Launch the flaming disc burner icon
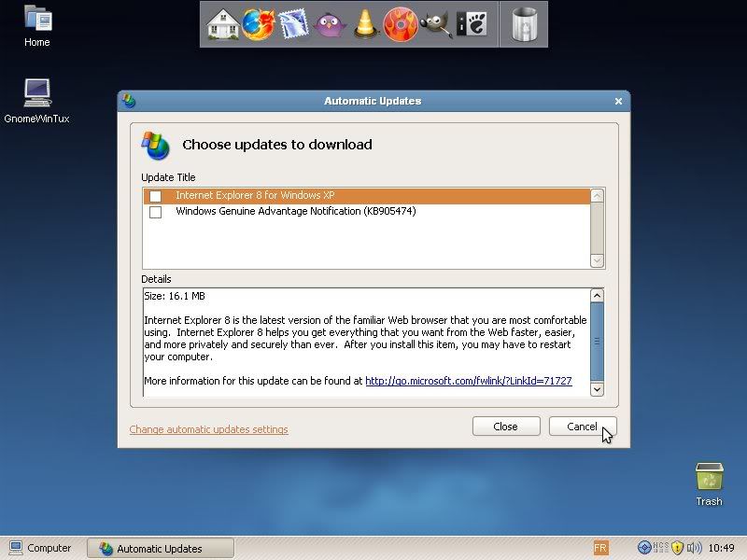The height and width of the screenshot is (560, 747). [401, 24]
